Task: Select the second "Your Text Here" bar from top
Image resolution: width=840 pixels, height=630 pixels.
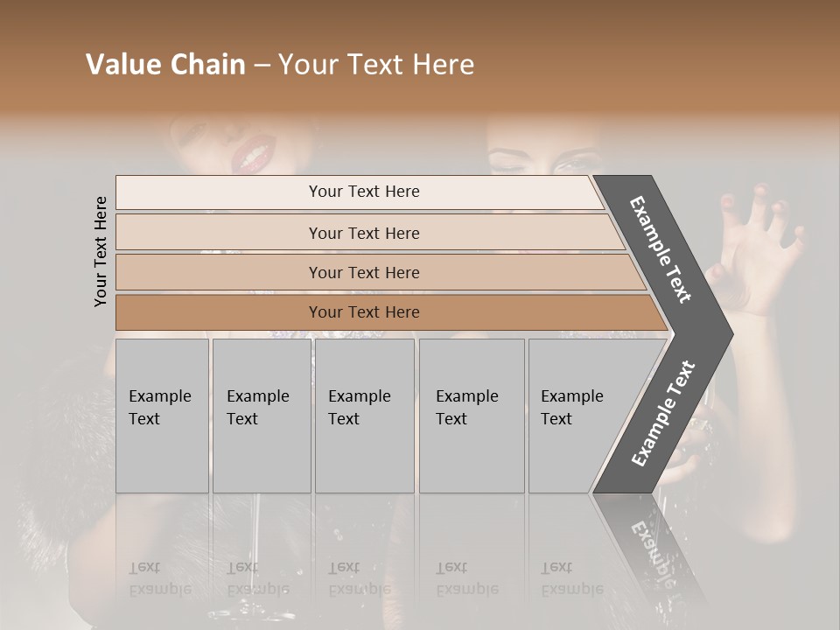Action: click(x=364, y=233)
